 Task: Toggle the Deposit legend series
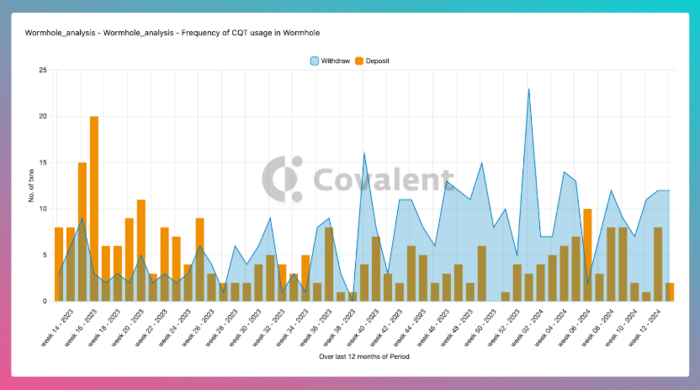(372, 61)
